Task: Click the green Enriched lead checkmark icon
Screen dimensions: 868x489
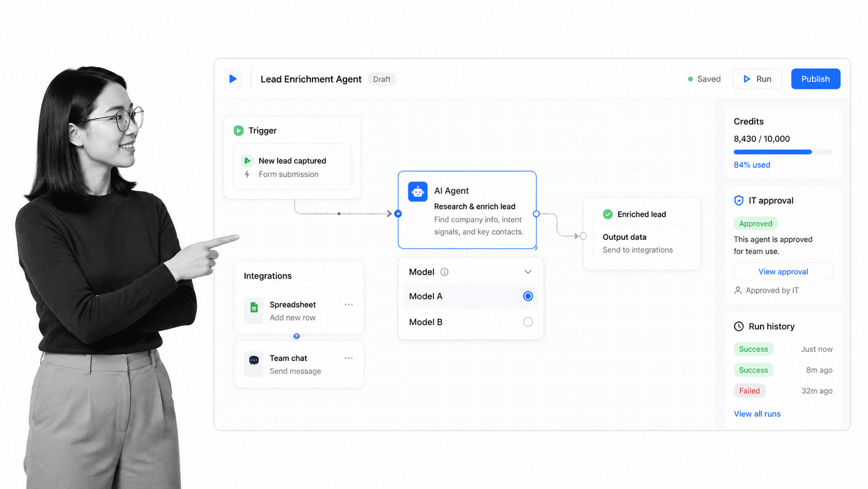Action: [x=607, y=214]
